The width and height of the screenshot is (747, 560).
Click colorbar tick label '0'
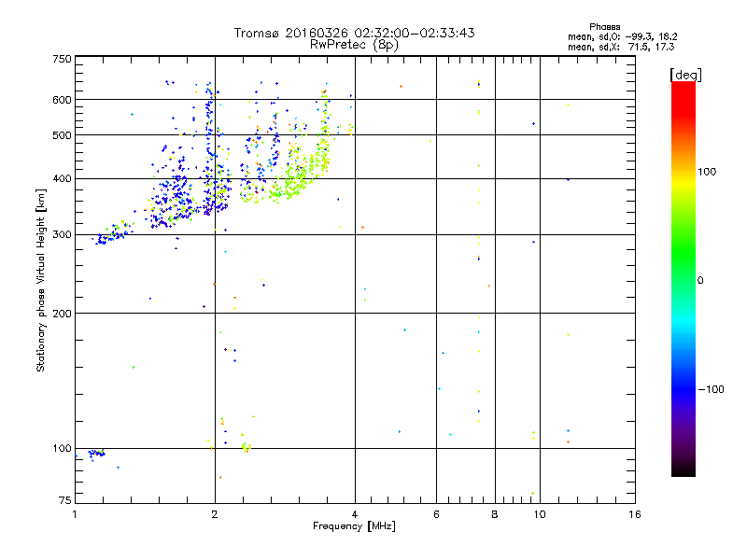(700, 281)
